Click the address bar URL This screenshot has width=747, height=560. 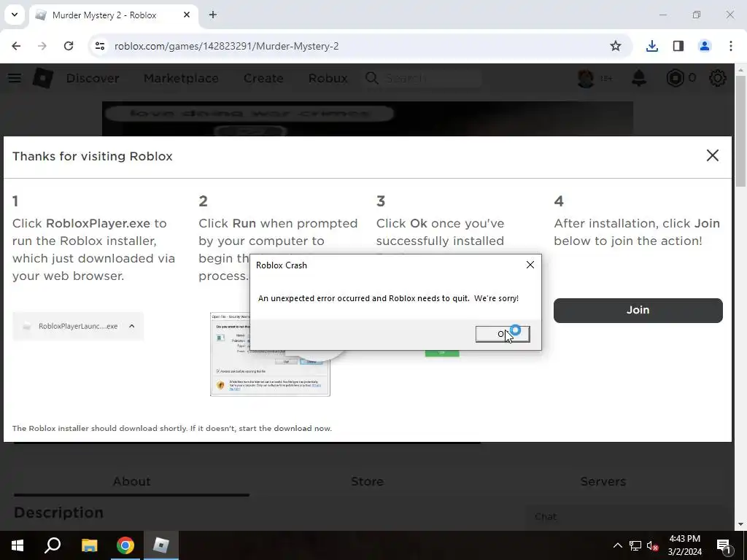click(226, 46)
